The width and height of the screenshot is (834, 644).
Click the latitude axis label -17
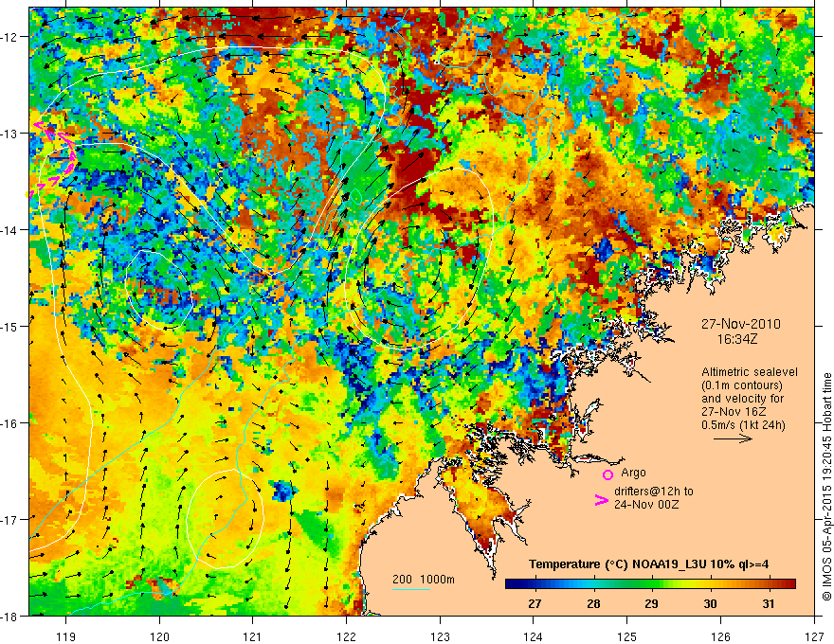[x=9, y=519]
